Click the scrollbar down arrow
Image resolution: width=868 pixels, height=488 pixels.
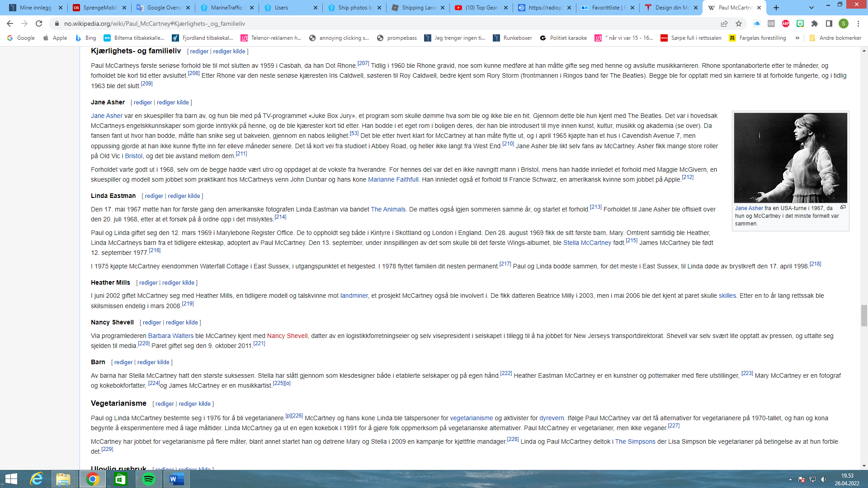pos(864,466)
